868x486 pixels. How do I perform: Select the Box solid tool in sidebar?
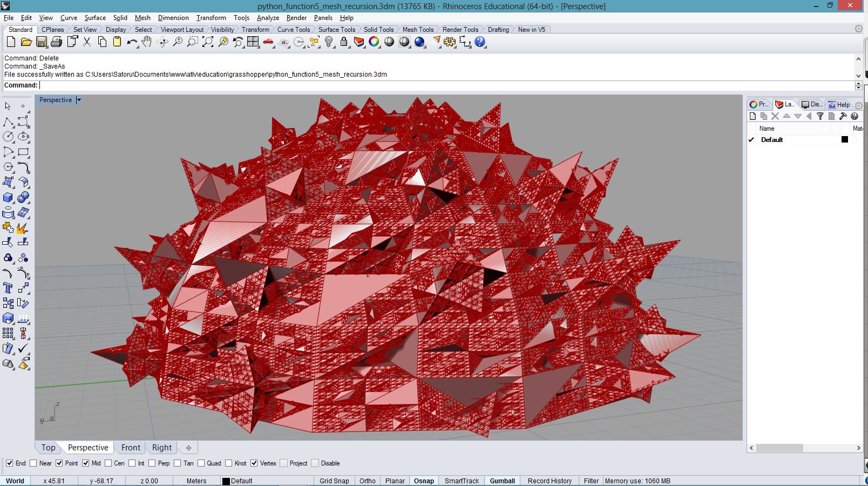(x=8, y=198)
